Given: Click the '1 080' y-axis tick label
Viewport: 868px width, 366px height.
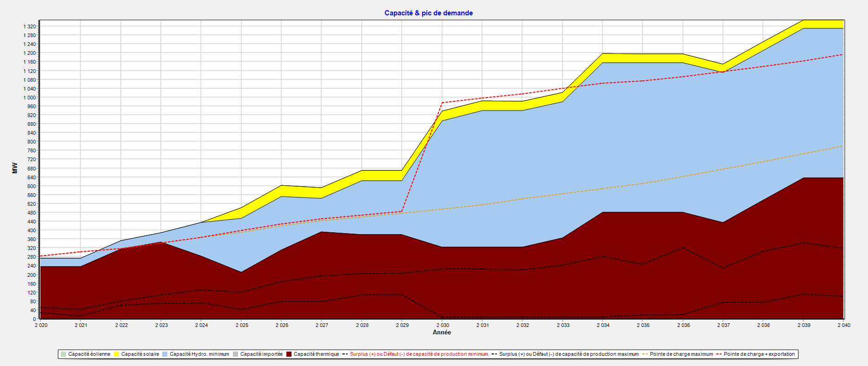Looking at the screenshot, I should pyautogui.click(x=29, y=80).
